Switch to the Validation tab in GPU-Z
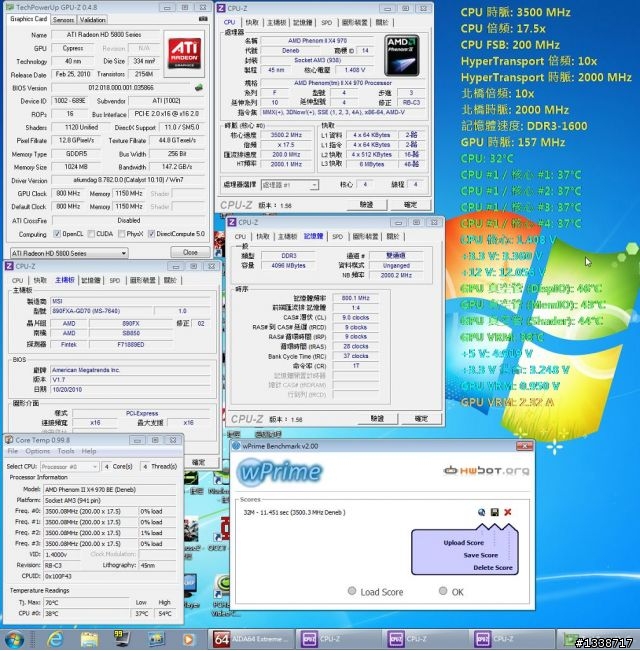Viewport: 640px width, 651px height. click(x=92, y=20)
